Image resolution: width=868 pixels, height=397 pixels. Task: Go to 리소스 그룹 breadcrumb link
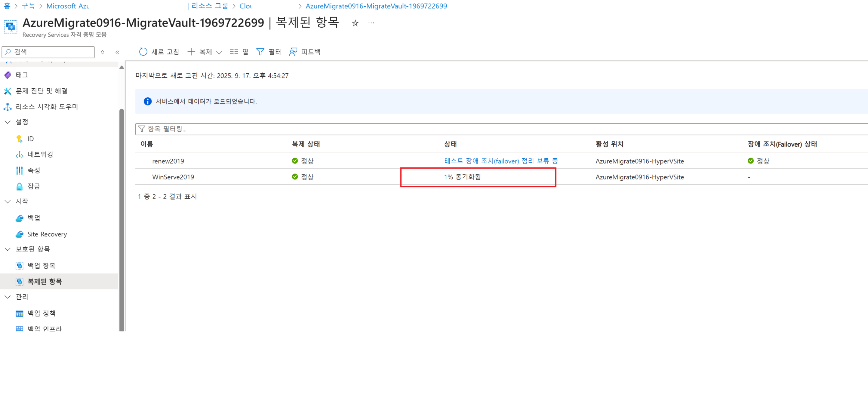coord(210,6)
